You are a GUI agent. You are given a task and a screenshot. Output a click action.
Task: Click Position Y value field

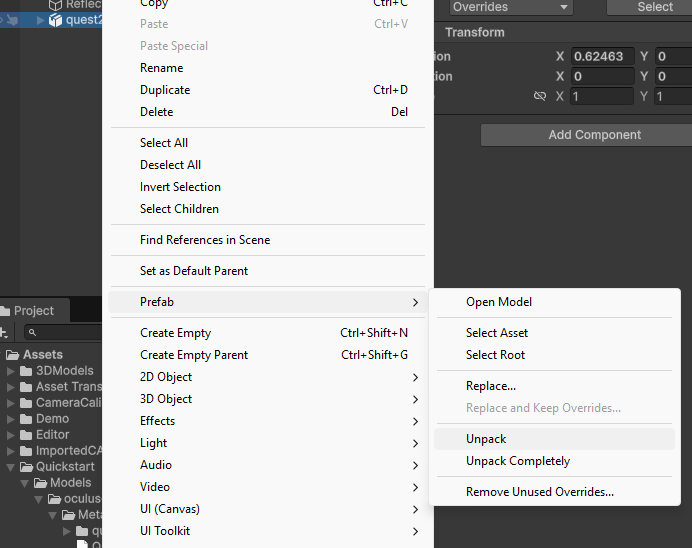tap(673, 56)
